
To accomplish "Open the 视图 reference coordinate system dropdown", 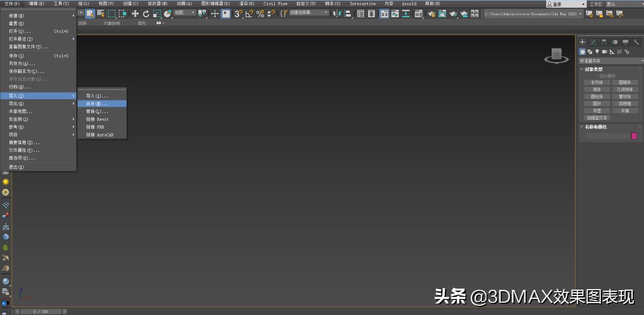I will [x=184, y=13].
